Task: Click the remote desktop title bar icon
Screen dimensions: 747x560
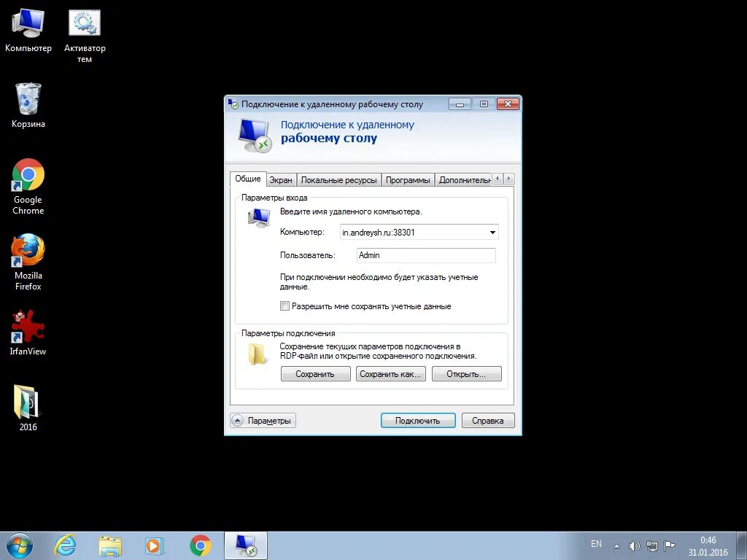Action: tap(233, 104)
